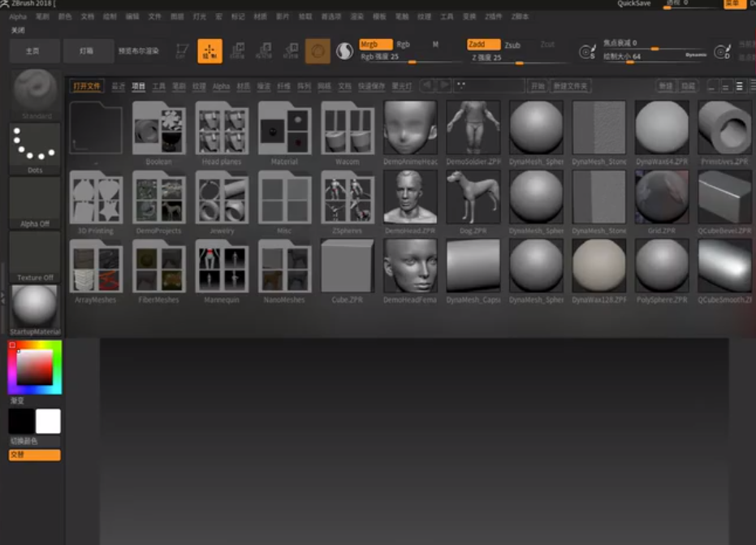Open the Alpha Off selector

click(x=35, y=202)
